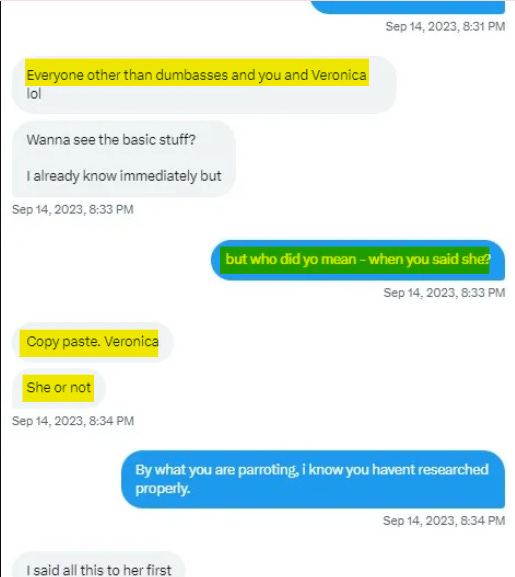
Task: Click the partially visible blue bubble at top
Action: pyautogui.click(x=408, y=7)
